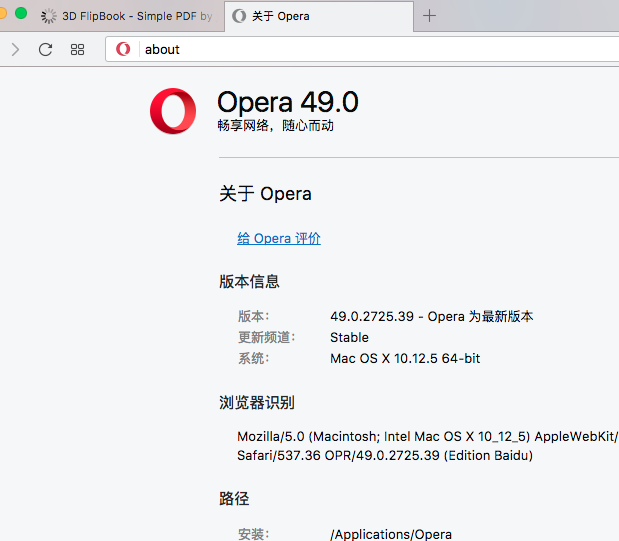Click the /Applications/Opera path value
Viewport: 619px width, 541px height.
[391, 534]
